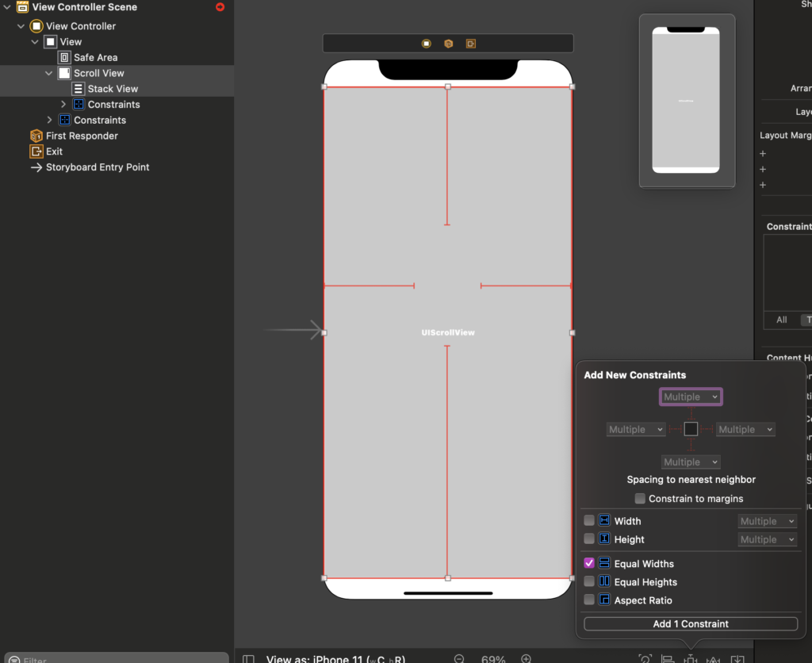Open Height value Multiple dropdown

coord(767,540)
